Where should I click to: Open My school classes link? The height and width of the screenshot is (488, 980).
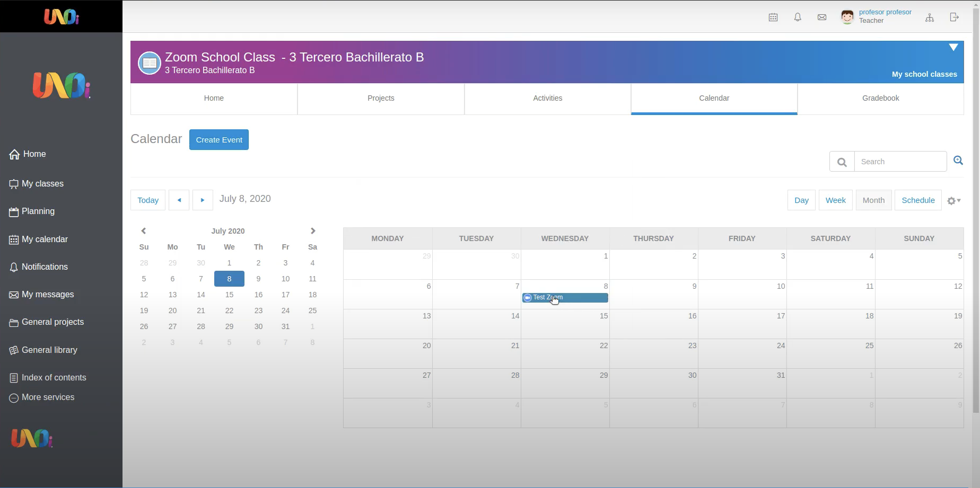coord(924,74)
